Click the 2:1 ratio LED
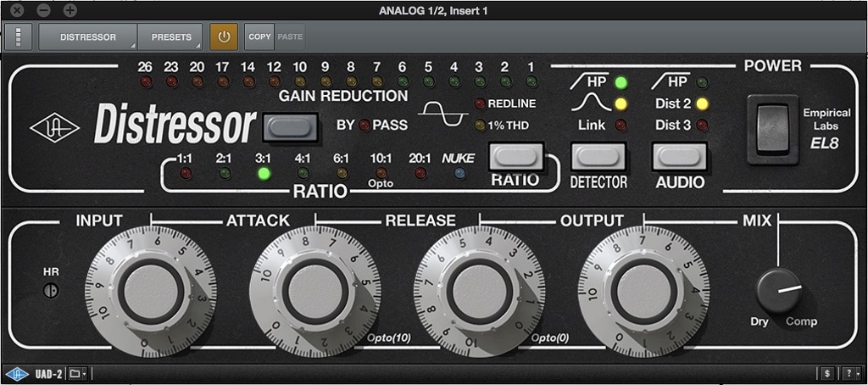 (224, 173)
